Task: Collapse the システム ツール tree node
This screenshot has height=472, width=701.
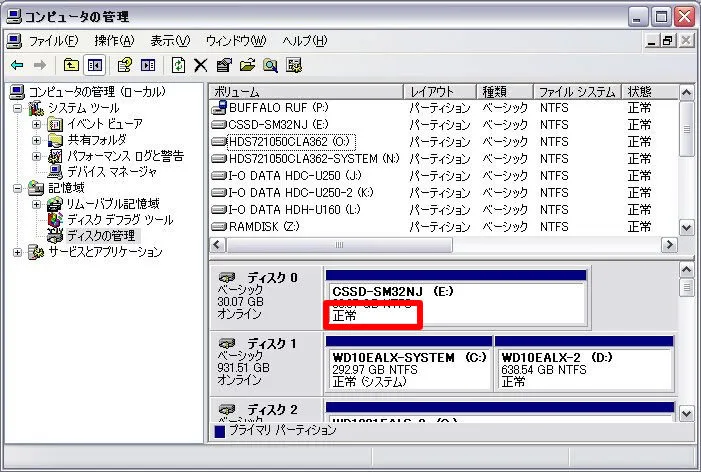Action: click(17, 108)
